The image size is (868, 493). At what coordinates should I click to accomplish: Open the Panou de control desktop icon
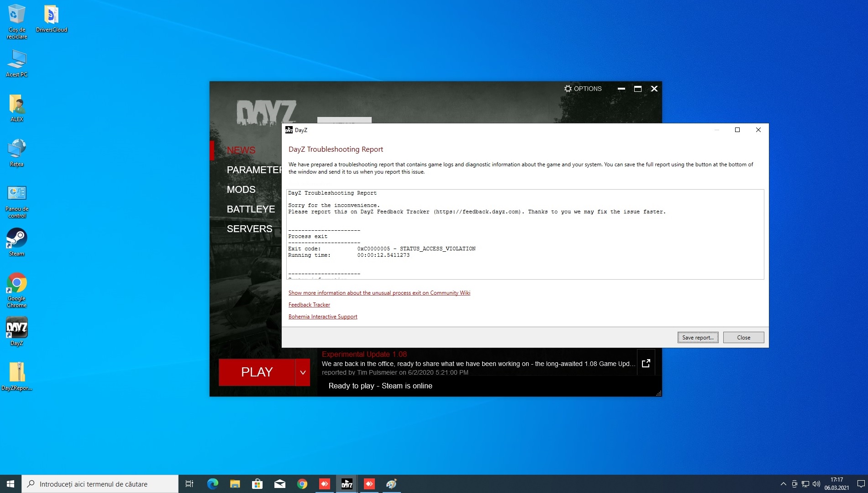(x=17, y=201)
